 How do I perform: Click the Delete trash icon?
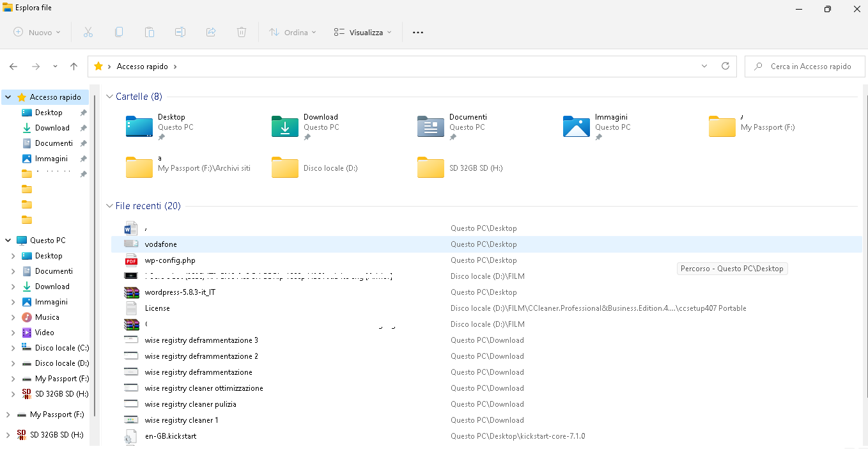[x=242, y=32]
